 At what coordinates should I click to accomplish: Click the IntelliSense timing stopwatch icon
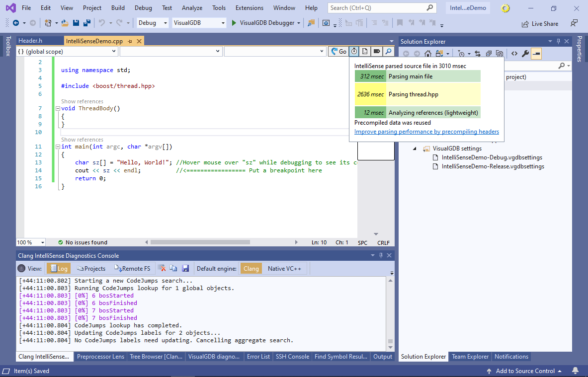[x=354, y=51]
